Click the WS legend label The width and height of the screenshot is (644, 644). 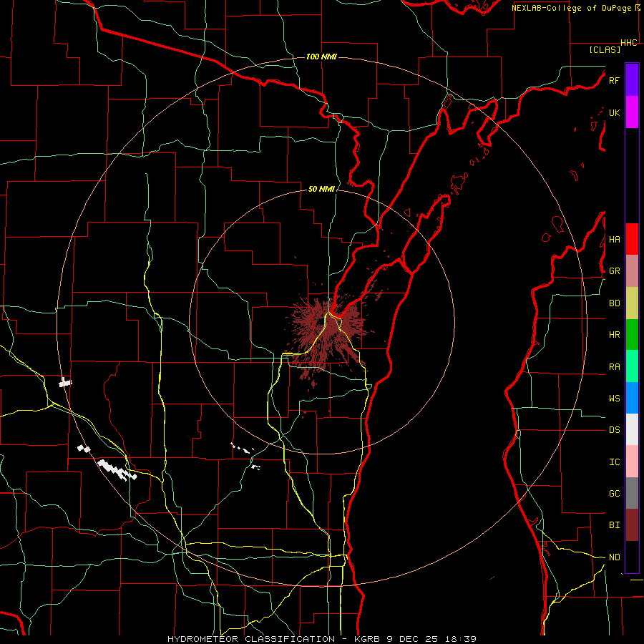coord(614,399)
